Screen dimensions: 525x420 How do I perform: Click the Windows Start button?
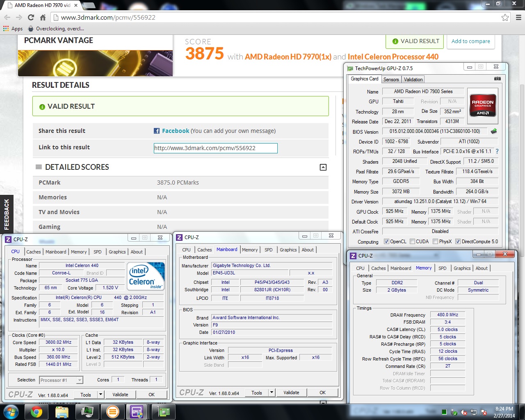coord(11,412)
